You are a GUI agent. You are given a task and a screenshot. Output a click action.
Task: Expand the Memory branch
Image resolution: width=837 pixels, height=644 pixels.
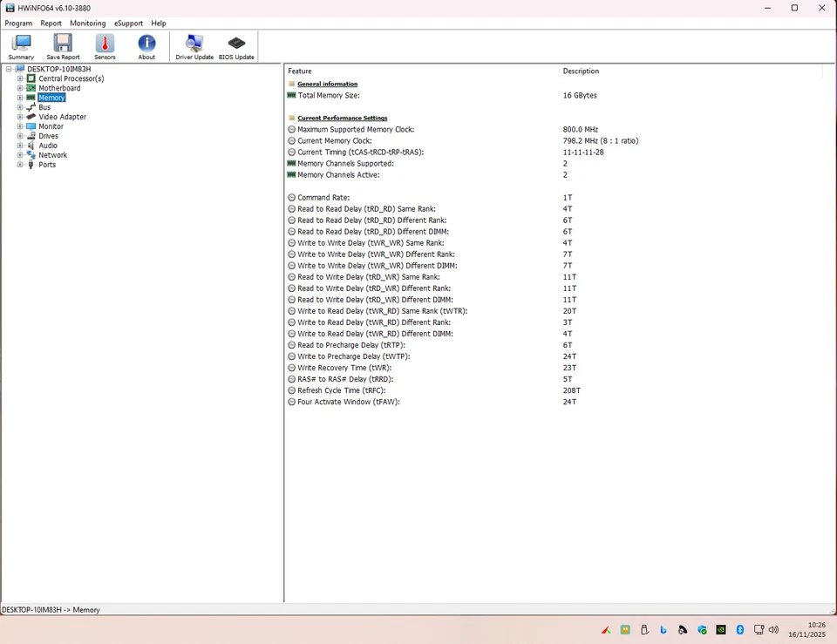pos(20,98)
